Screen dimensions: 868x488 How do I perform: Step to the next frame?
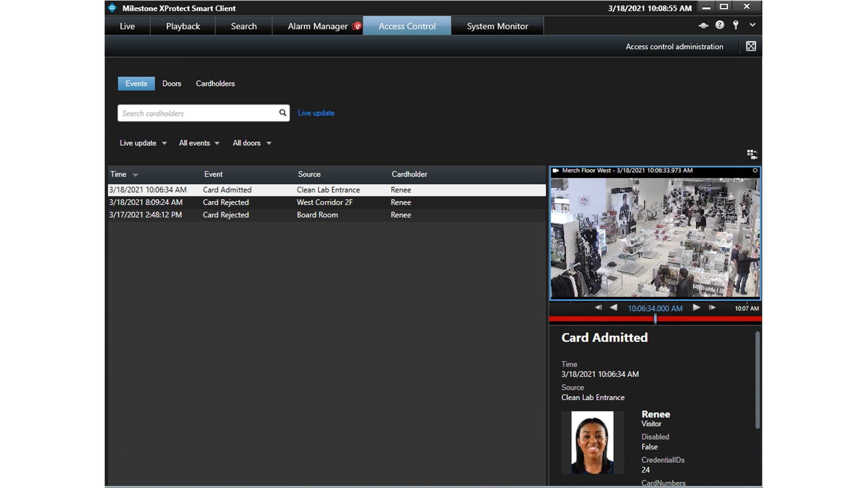tap(712, 308)
